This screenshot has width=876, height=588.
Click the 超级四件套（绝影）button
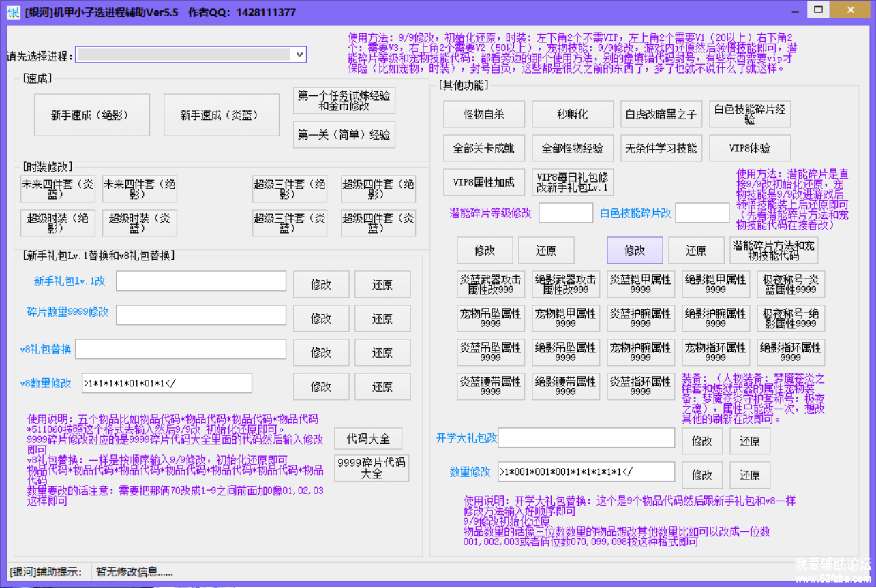pyautogui.click(x=378, y=189)
